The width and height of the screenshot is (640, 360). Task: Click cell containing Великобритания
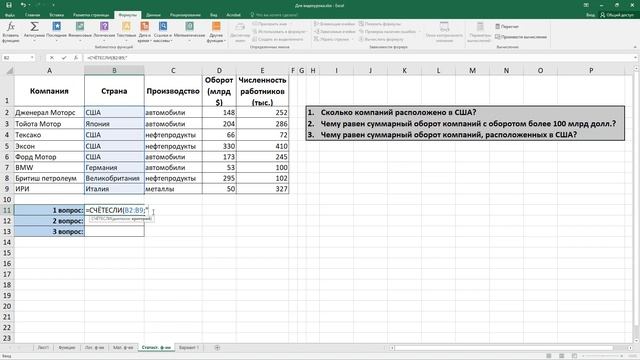[x=114, y=178]
